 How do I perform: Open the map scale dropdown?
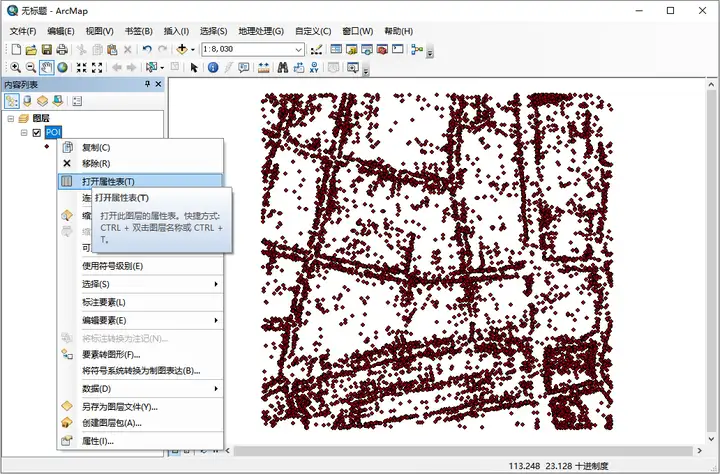(299, 49)
